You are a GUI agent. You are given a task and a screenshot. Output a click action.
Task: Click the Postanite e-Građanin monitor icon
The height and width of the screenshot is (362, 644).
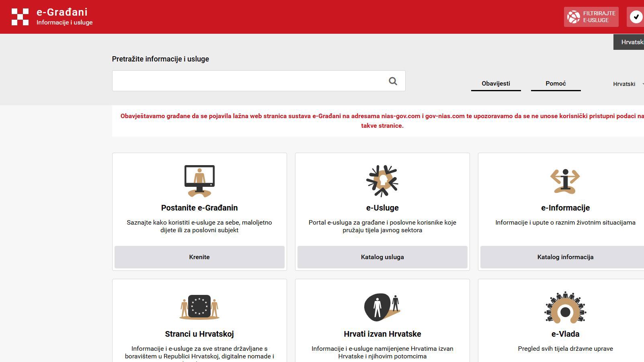[199, 181]
